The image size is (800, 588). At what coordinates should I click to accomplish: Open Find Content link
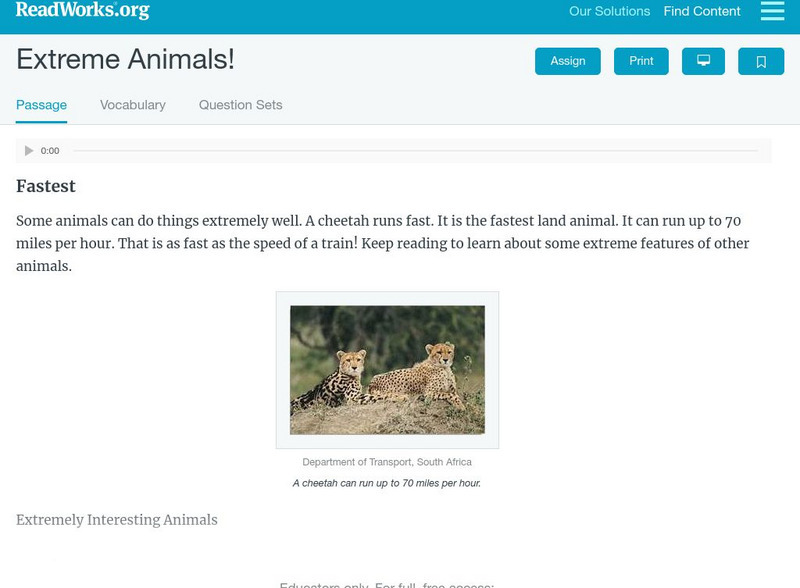tap(702, 11)
